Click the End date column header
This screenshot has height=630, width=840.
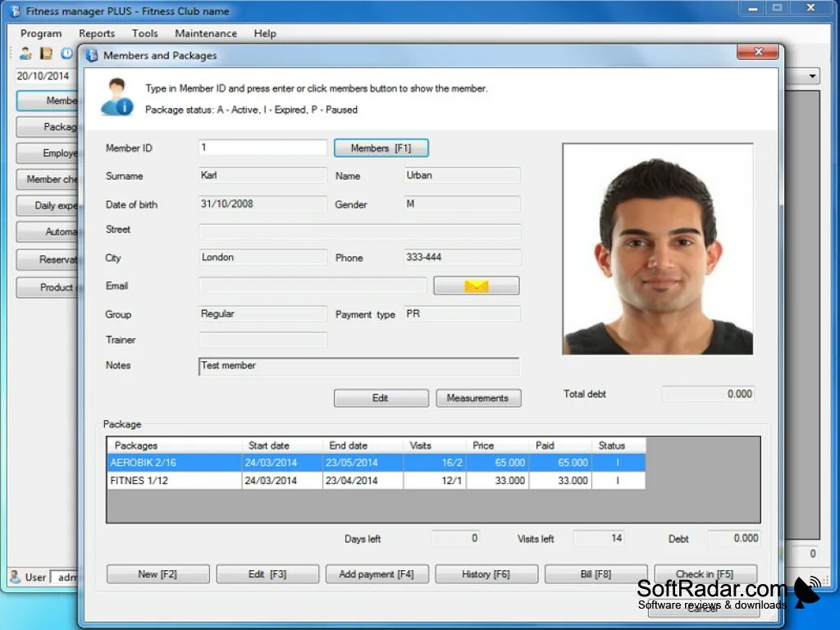363,445
